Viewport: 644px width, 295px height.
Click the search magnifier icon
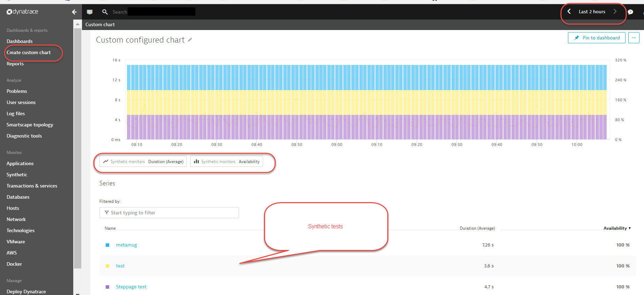click(x=105, y=12)
